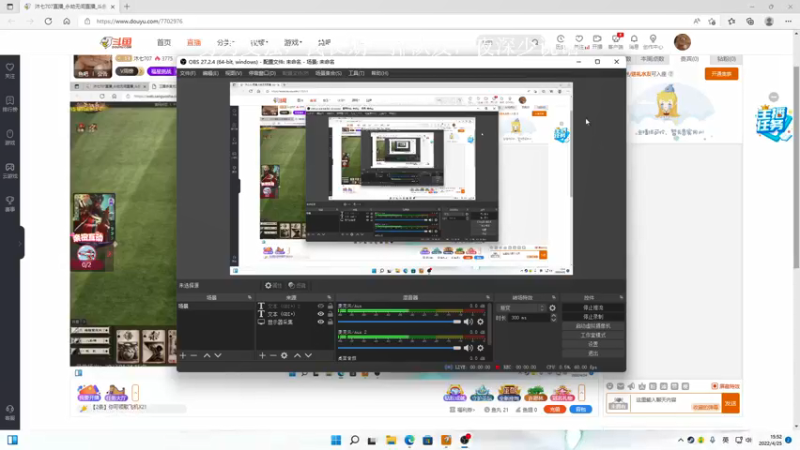The height and width of the screenshot is (450, 800).
Task: Open Douyu notifications bell icon in header
Action: click(634, 41)
